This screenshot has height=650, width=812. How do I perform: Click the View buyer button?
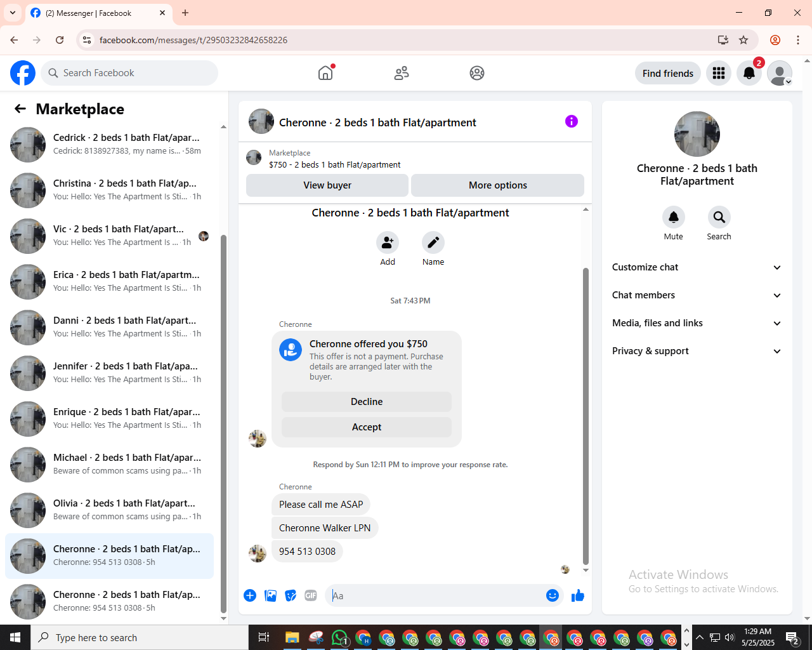pyautogui.click(x=327, y=185)
